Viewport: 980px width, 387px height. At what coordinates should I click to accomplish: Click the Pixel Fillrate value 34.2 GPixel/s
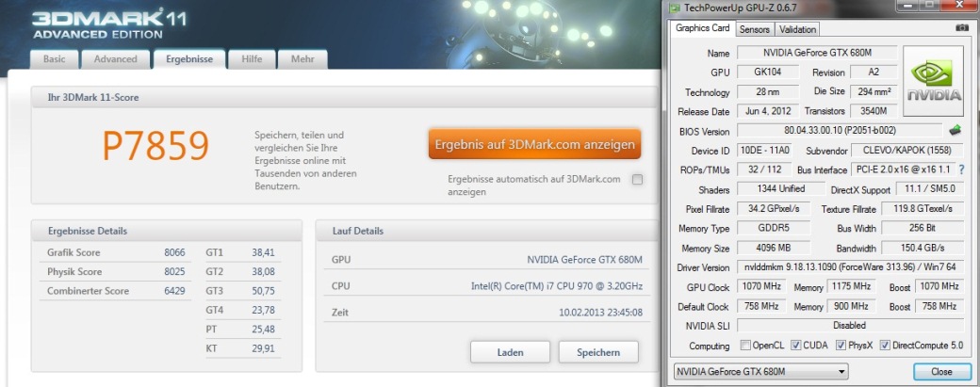[773, 208]
